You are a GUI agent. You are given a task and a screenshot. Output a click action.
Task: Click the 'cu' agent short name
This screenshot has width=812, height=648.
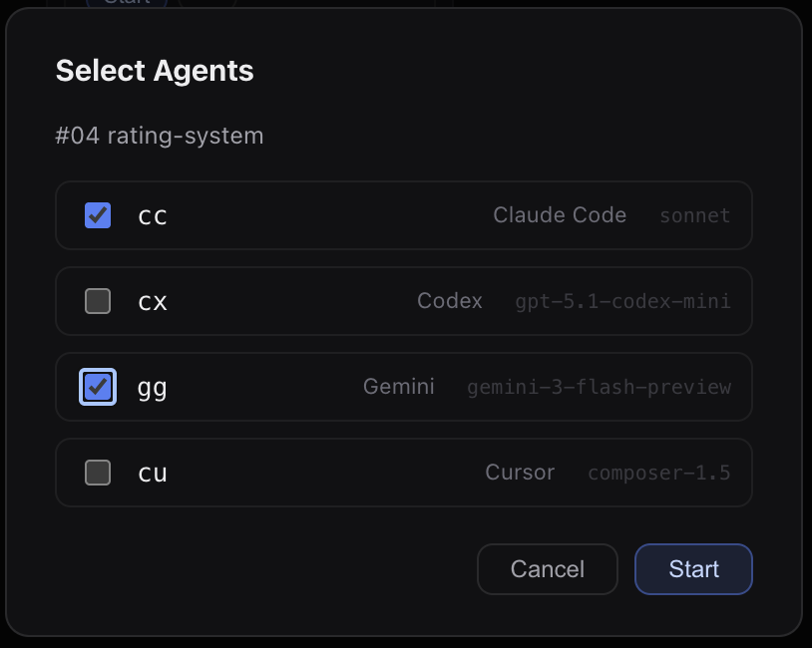pos(153,473)
